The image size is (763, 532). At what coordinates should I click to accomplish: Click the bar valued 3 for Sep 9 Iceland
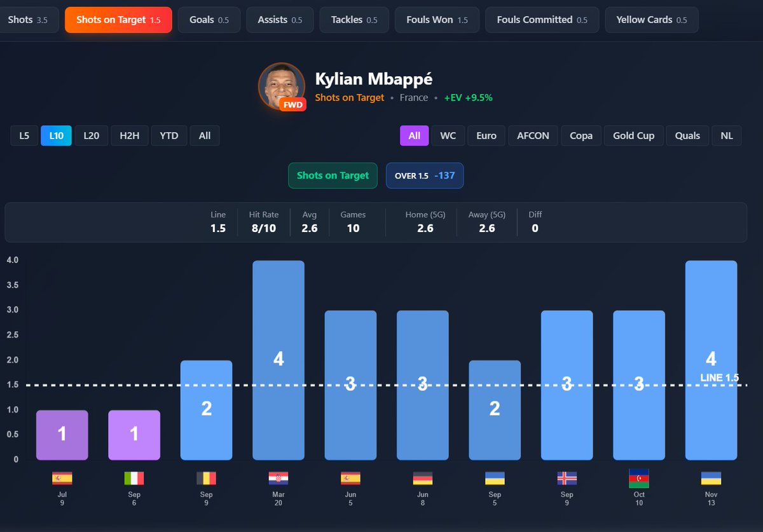point(567,385)
